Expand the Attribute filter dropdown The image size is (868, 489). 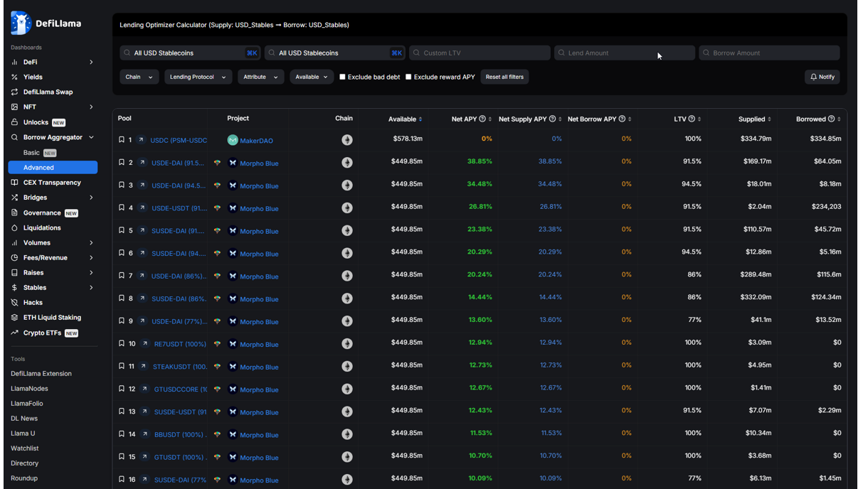click(x=260, y=77)
